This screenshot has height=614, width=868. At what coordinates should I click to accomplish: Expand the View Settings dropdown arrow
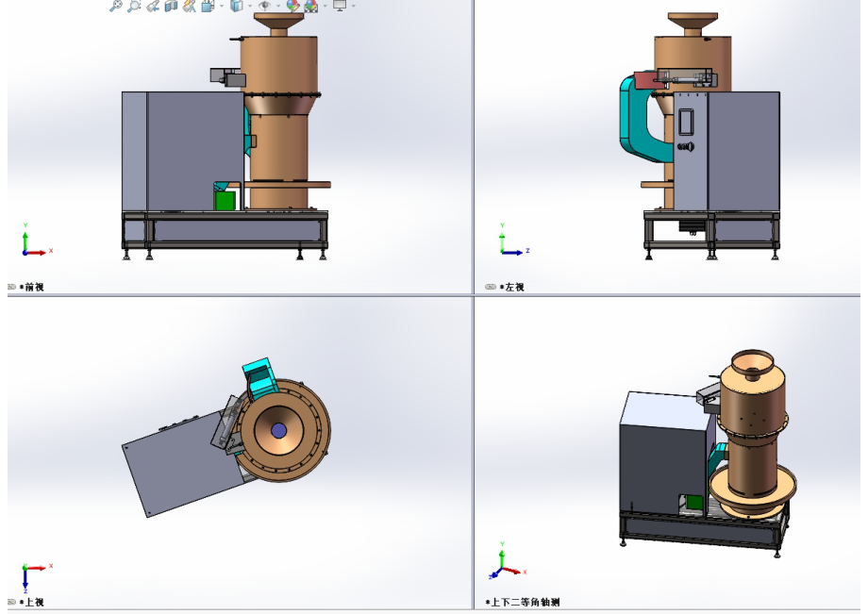pos(353,6)
